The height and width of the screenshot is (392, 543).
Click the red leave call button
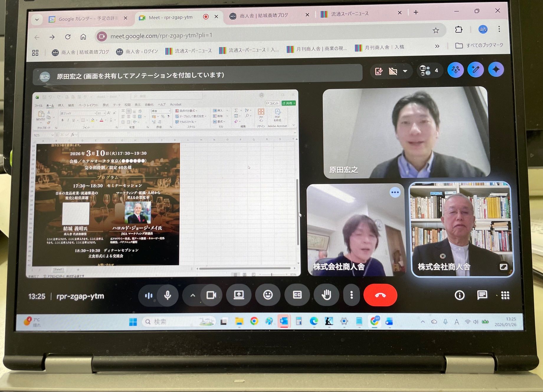point(380,295)
